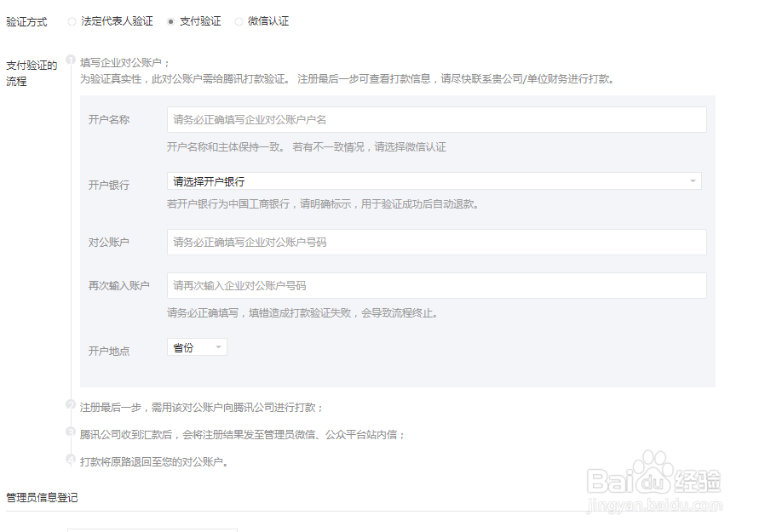Click the 再次输入账户 confirmation field
The image size is (765, 532).
[x=436, y=285]
